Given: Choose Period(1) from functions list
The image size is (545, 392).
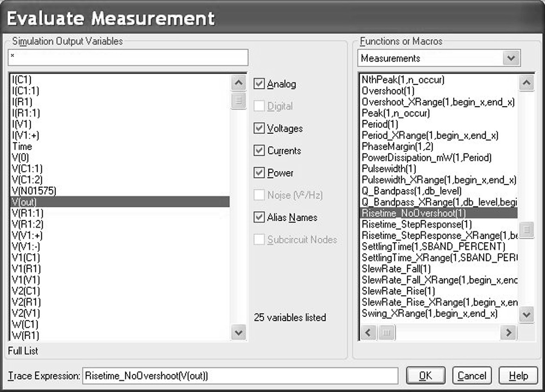Looking at the screenshot, I should coord(380,124).
